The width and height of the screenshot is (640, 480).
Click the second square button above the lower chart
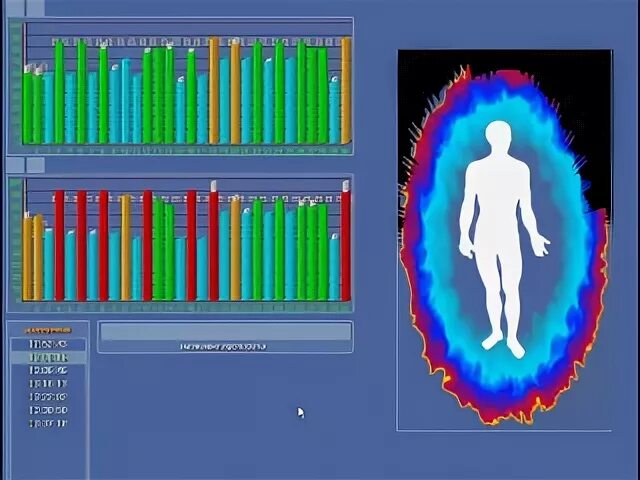[x=35, y=165]
